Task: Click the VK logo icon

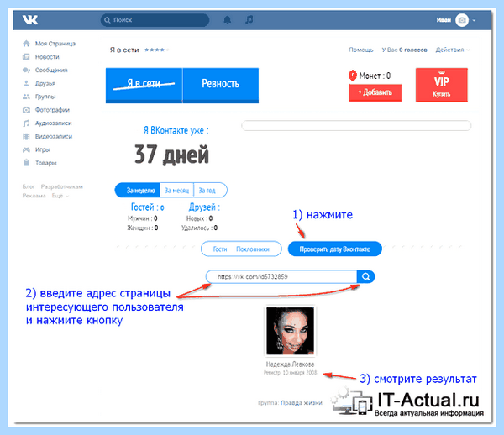Action: click(x=30, y=20)
